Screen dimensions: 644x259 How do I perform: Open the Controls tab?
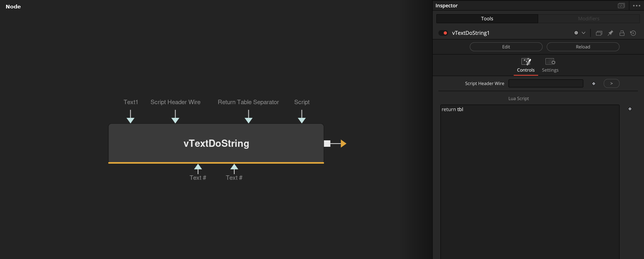pos(526,65)
